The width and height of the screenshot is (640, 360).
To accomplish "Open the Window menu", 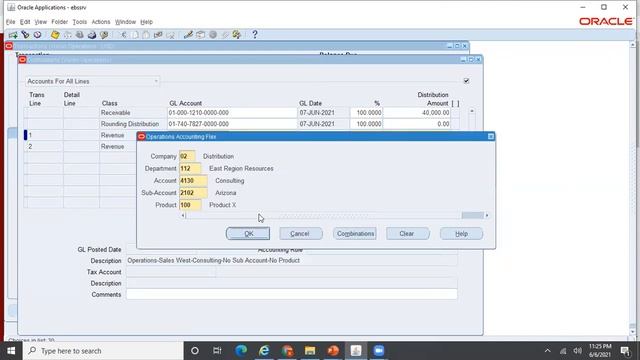I will (x=125, y=22).
